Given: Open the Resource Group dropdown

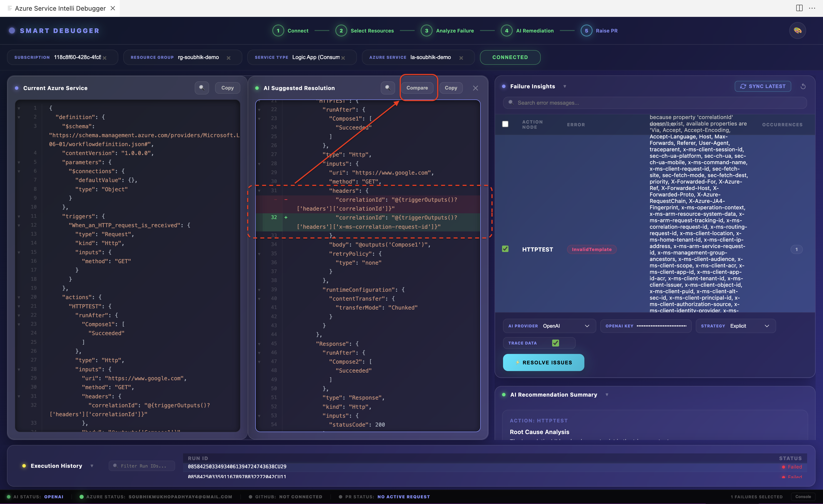Looking at the screenshot, I should [183, 57].
